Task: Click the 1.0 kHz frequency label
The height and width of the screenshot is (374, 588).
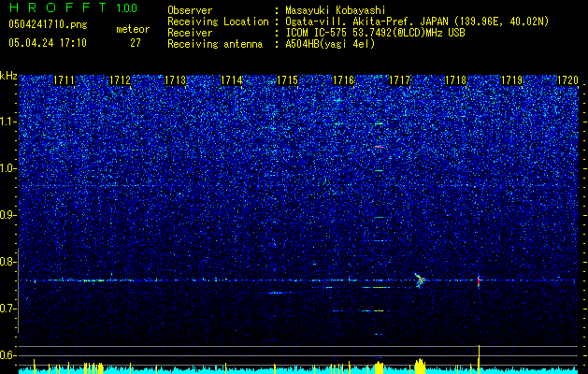Action: pyautogui.click(x=7, y=169)
